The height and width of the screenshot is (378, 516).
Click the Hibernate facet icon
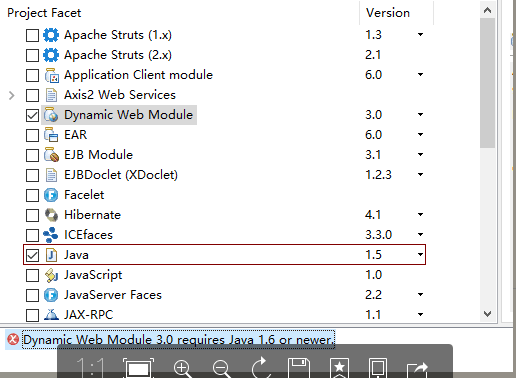pyautogui.click(x=51, y=215)
